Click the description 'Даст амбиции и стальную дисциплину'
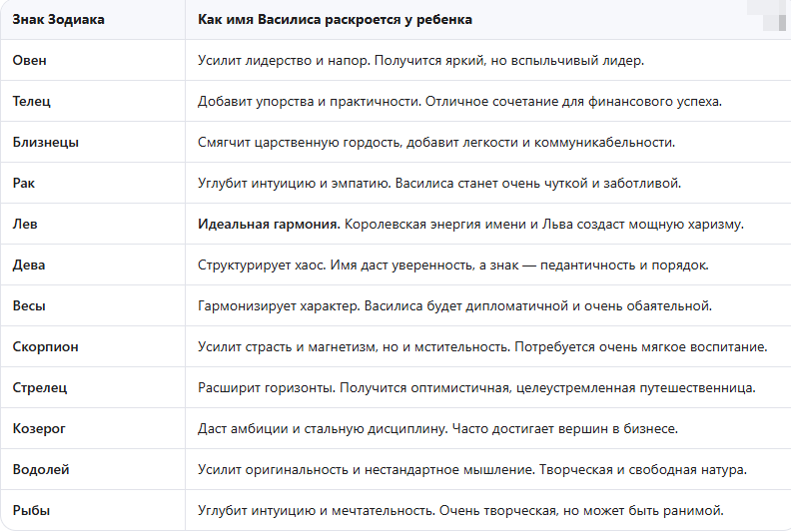The width and height of the screenshot is (791, 532). pyautogui.click(x=437, y=428)
